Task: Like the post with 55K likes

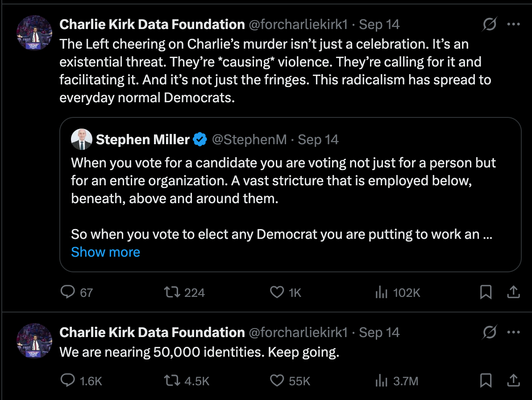Action: tap(277, 380)
